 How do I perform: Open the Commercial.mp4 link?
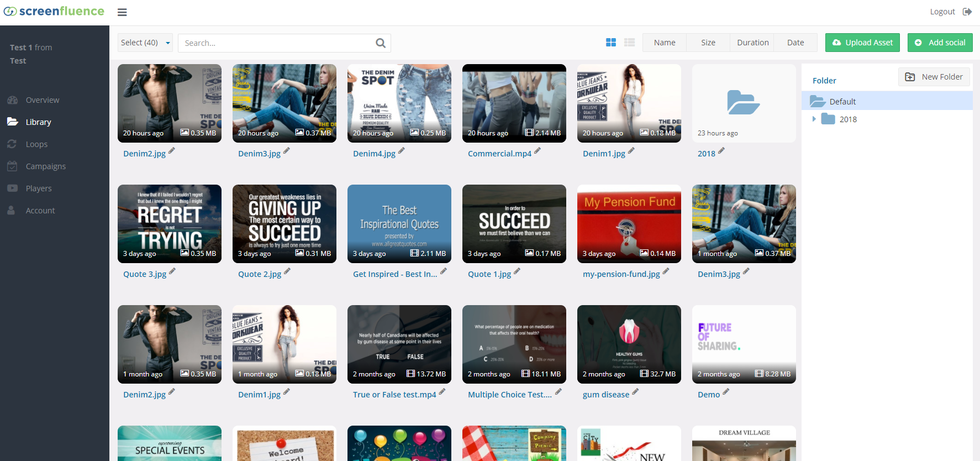499,154
